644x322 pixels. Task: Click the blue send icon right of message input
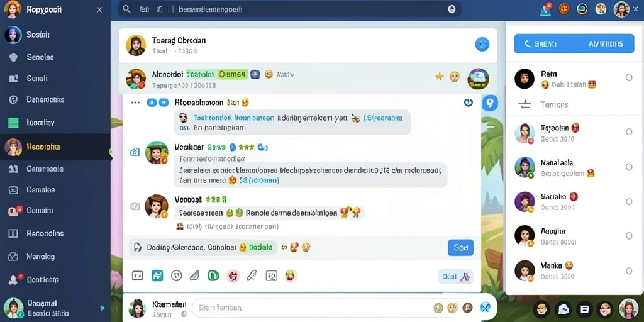[x=486, y=307]
